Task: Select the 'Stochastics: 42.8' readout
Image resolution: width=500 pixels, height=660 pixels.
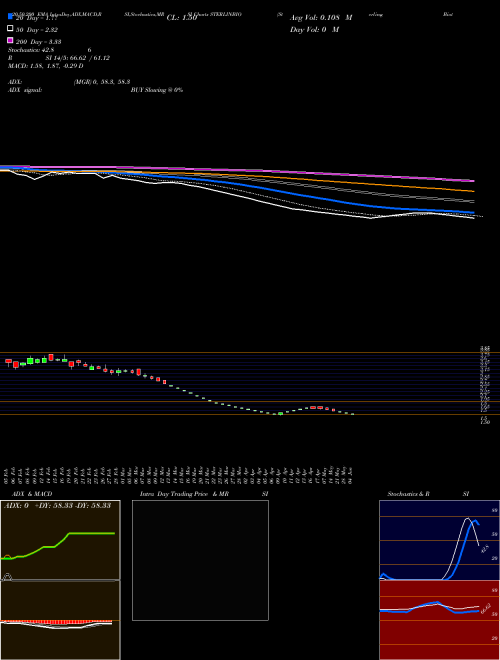Action: click(31, 50)
